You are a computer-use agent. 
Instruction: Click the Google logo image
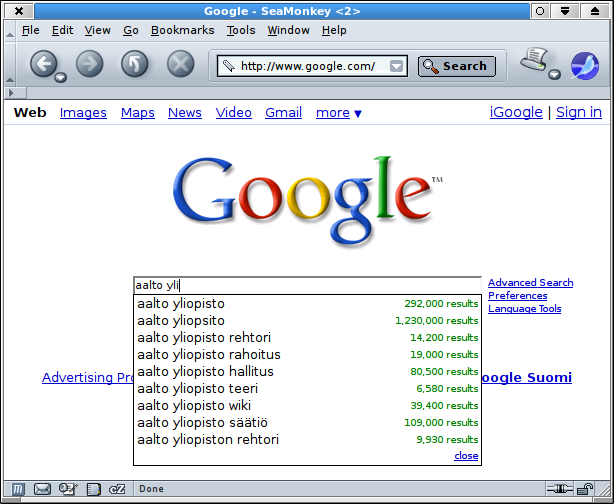click(x=308, y=201)
